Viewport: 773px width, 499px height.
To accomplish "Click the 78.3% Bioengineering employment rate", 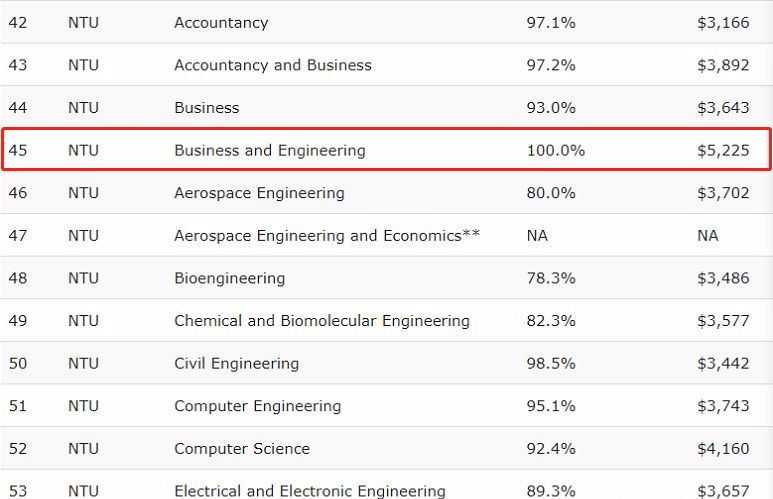I will pos(551,278).
